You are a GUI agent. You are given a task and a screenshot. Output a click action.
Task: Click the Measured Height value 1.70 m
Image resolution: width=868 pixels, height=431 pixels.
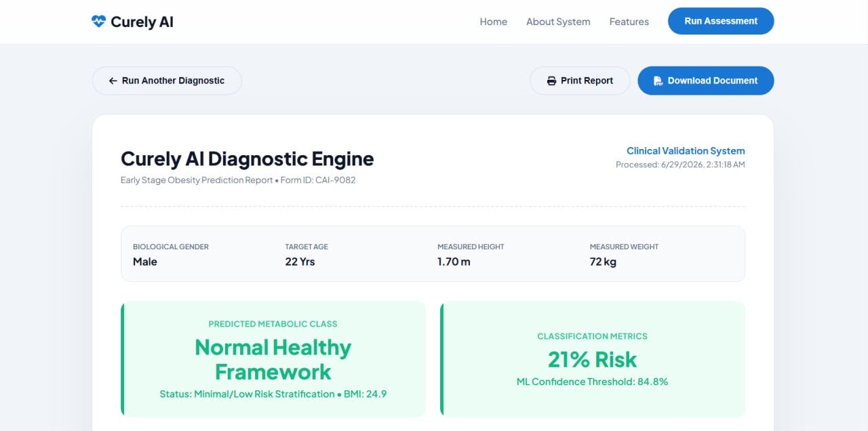[x=454, y=262]
